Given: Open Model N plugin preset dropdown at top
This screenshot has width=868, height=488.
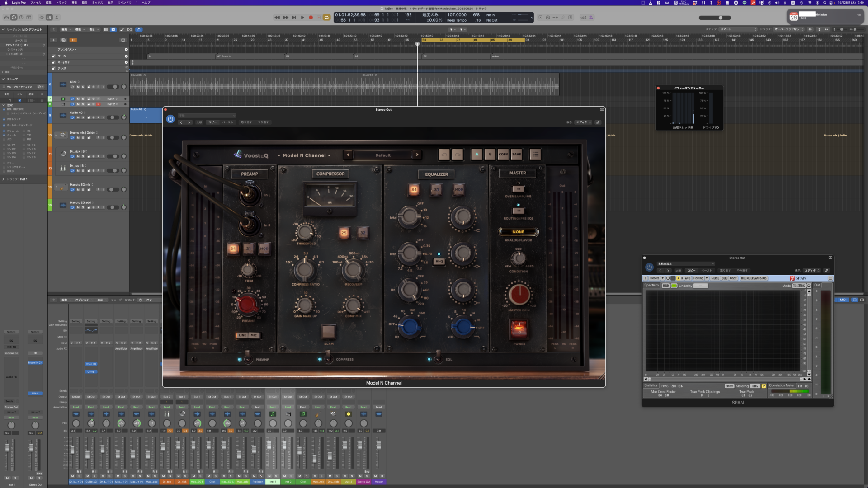Looking at the screenshot, I should click(x=207, y=116).
